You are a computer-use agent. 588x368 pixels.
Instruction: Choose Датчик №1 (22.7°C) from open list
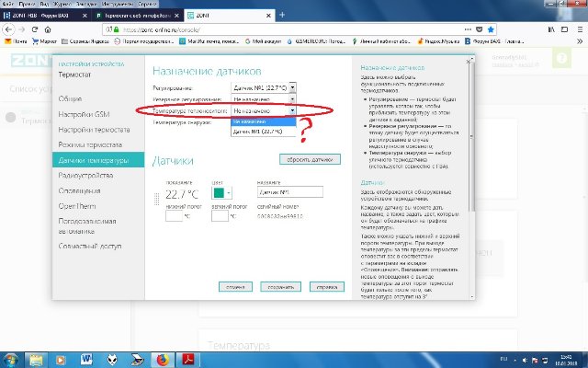[x=258, y=132]
